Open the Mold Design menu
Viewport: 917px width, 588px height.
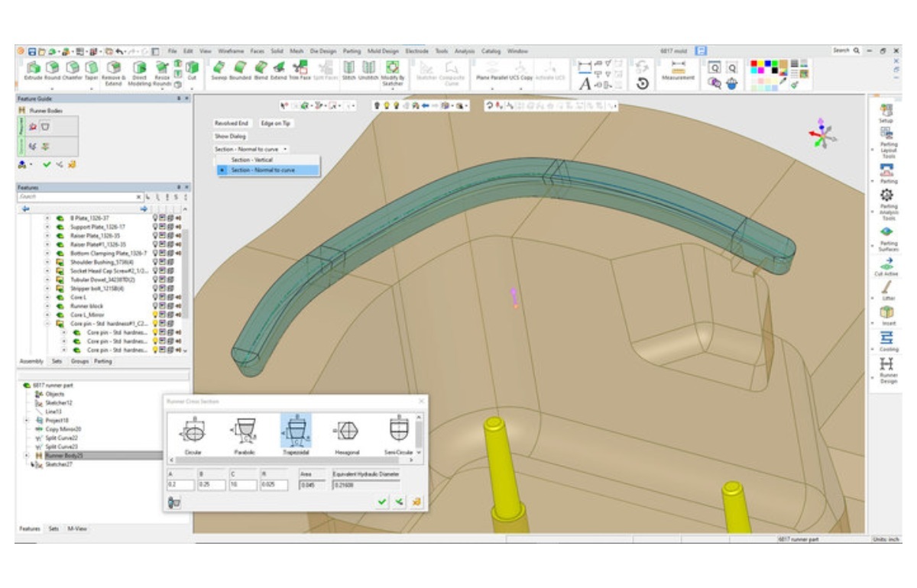(x=383, y=50)
